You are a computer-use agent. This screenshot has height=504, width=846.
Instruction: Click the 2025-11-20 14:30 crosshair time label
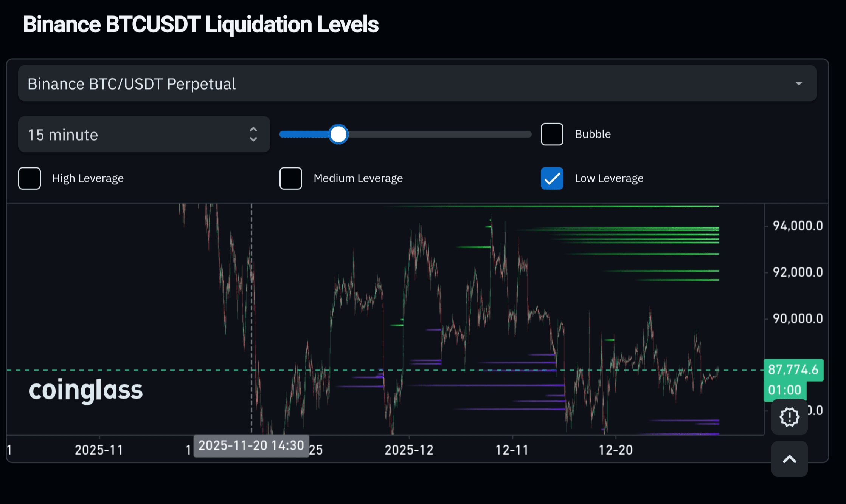(x=251, y=445)
